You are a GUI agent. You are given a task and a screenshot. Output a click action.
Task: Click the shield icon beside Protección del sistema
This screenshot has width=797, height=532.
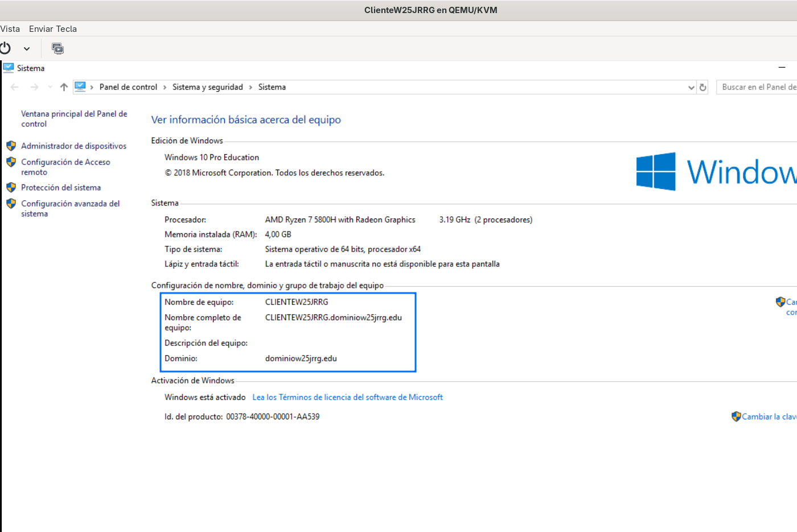click(11, 187)
